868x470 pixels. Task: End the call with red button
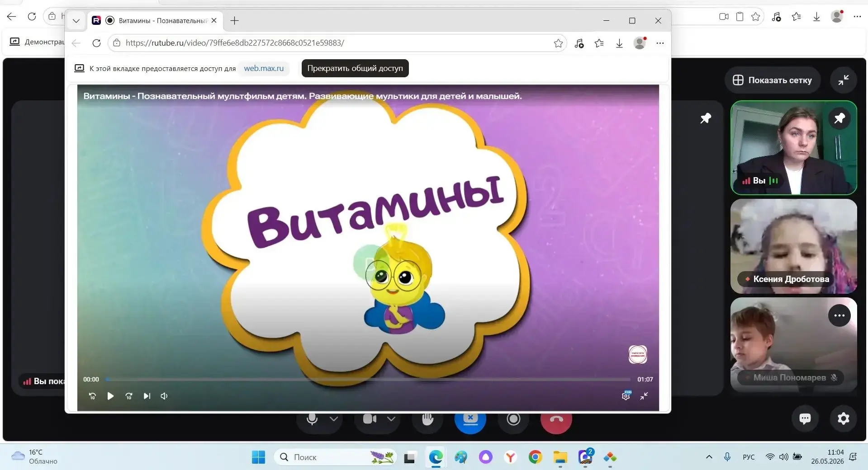click(556, 419)
